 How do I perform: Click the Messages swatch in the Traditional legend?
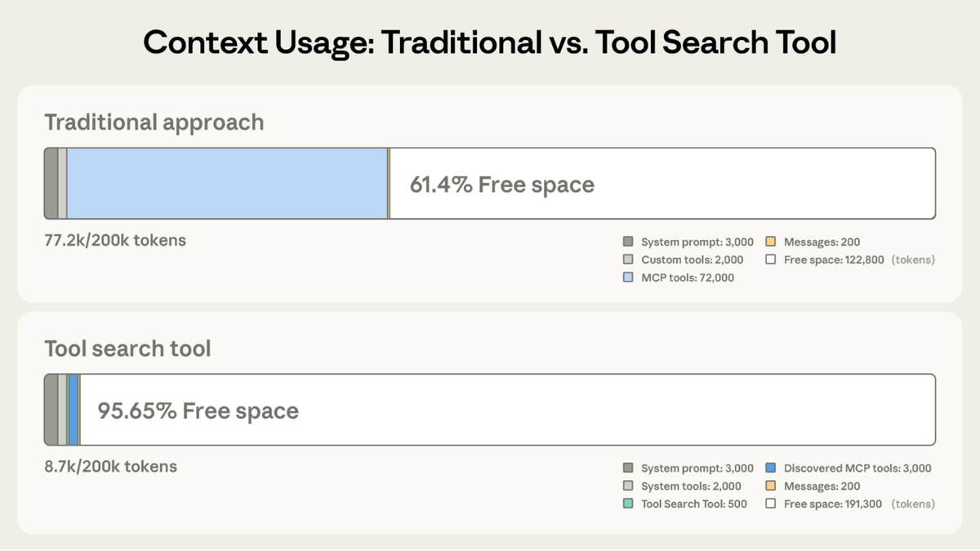(x=770, y=242)
